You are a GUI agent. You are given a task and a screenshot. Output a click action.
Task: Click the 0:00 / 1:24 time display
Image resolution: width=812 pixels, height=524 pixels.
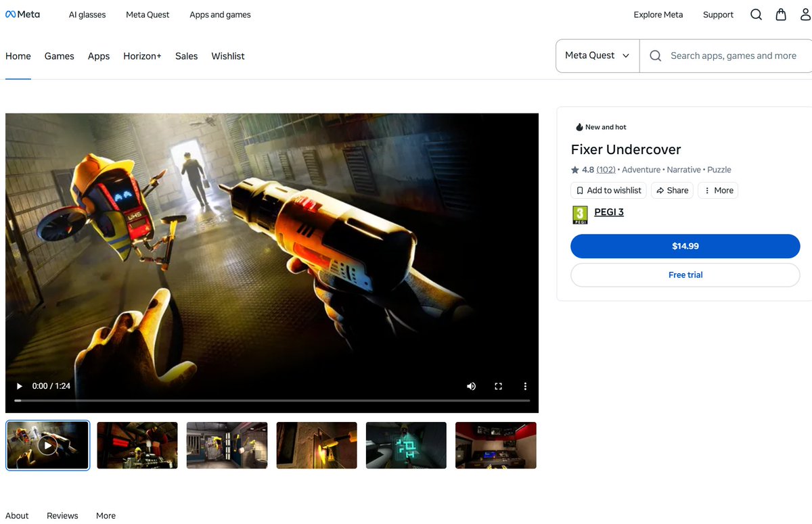pyautogui.click(x=51, y=386)
